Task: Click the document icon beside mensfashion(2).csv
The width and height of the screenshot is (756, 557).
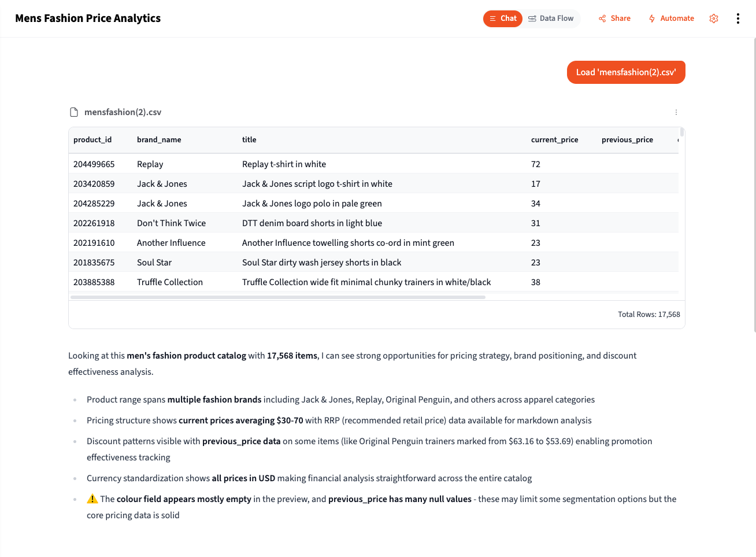Action: 74,112
